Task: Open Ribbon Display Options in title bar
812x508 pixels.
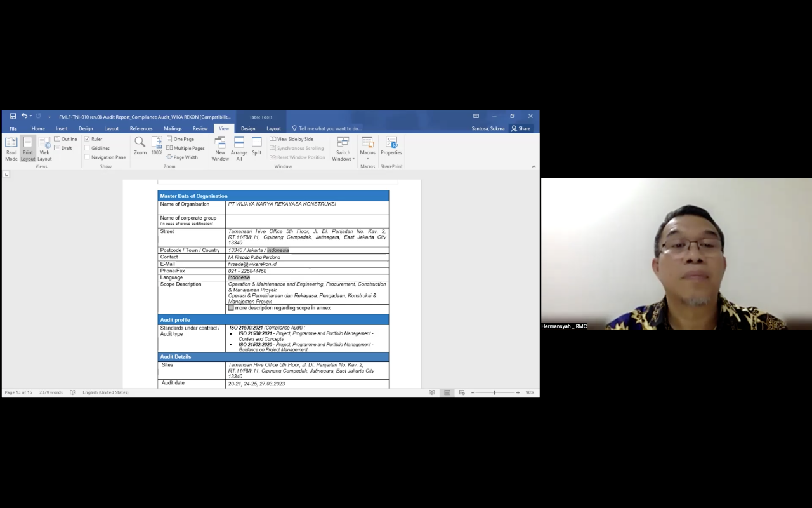Action: pyautogui.click(x=476, y=116)
